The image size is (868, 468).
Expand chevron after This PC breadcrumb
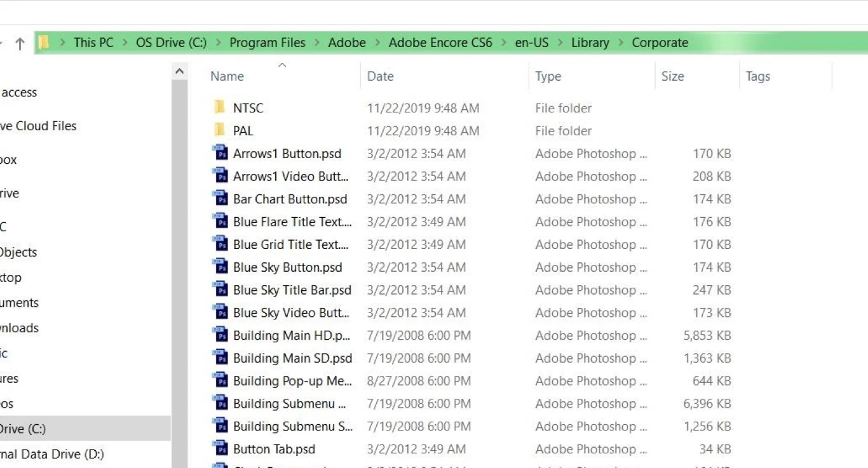pos(125,43)
